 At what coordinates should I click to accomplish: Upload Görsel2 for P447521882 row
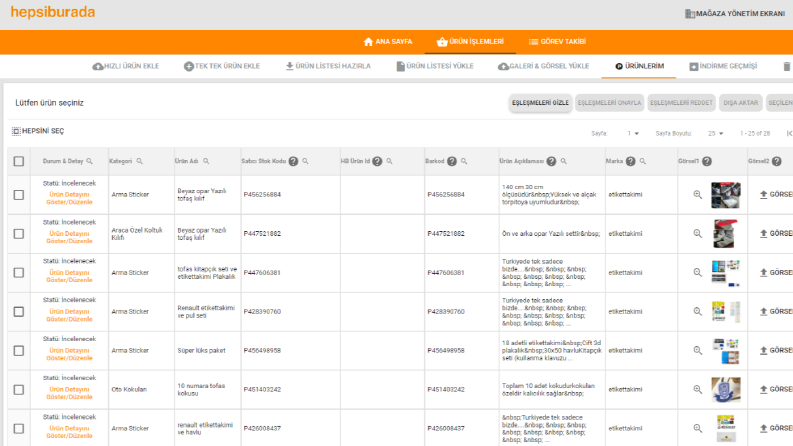point(776,234)
